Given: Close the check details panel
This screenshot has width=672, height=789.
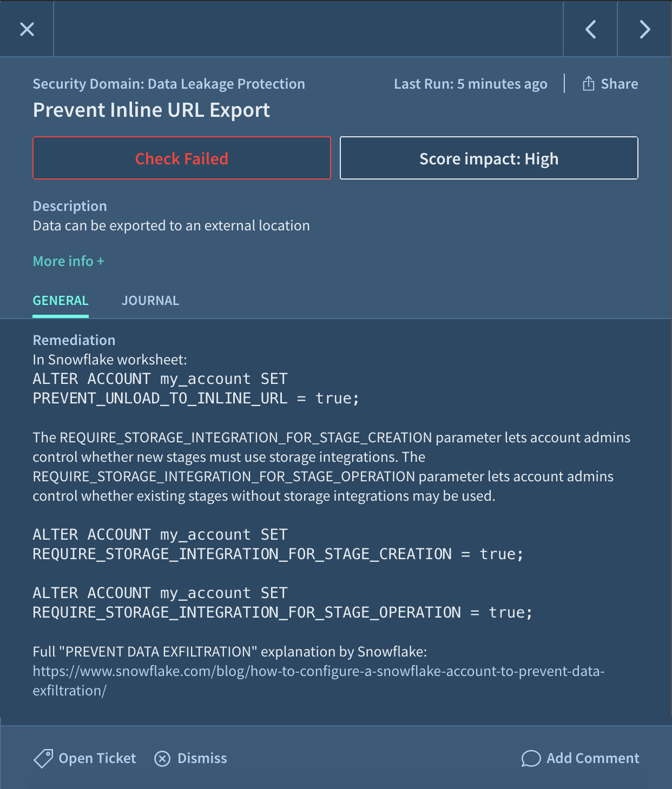Looking at the screenshot, I should [27, 29].
